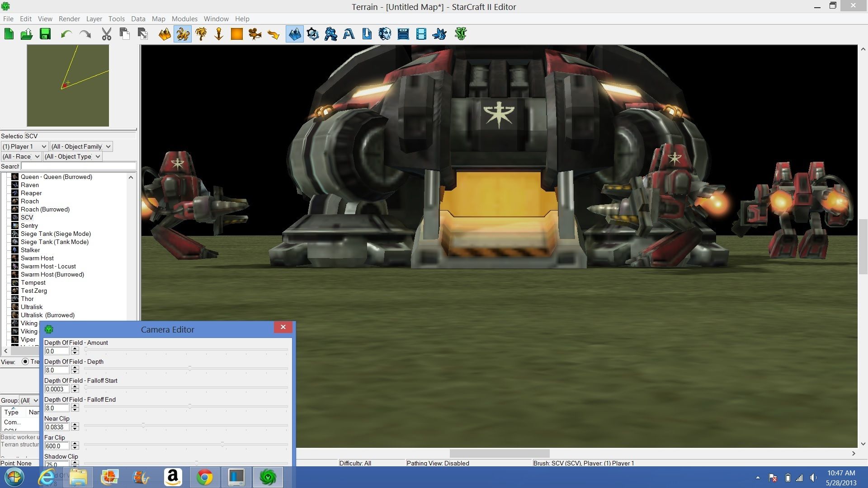Viewport: 868px width, 488px height.
Task: Open the All - Object Type dropdown
Action: [72, 156]
